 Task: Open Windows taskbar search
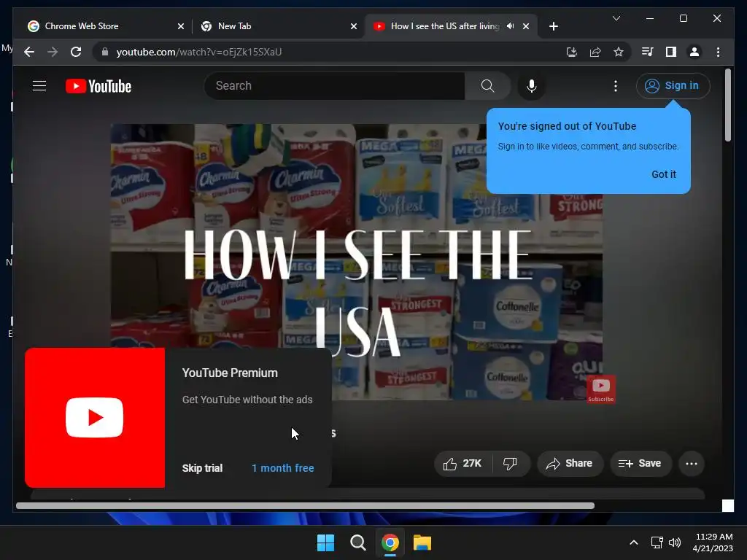point(357,542)
